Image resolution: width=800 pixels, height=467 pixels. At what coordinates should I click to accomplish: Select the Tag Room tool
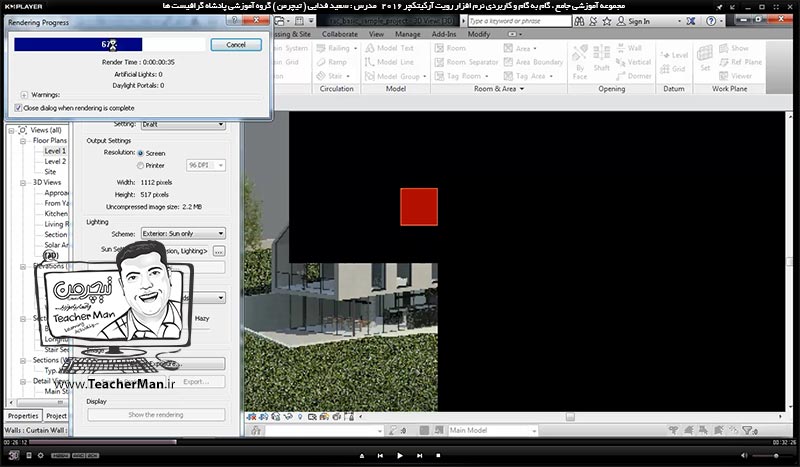pyautogui.click(x=458, y=76)
